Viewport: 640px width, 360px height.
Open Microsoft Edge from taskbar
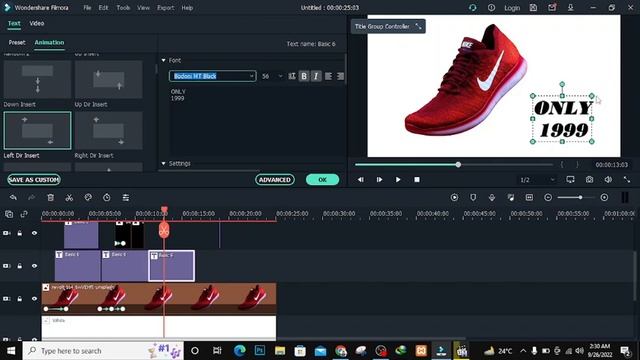coord(240,351)
